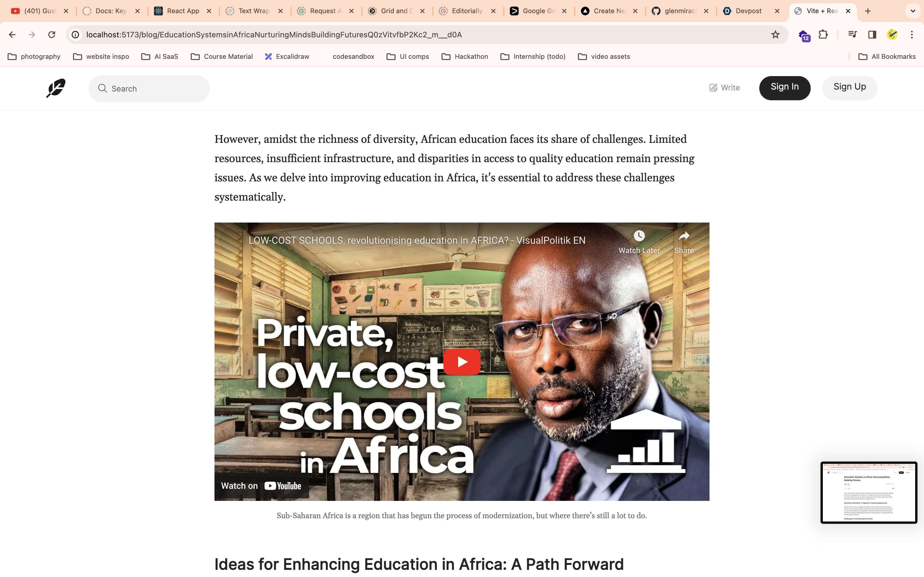The height and width of the screenshot is (577, 924).
Task: Switch to the React App tab
Action: point(183,11)
